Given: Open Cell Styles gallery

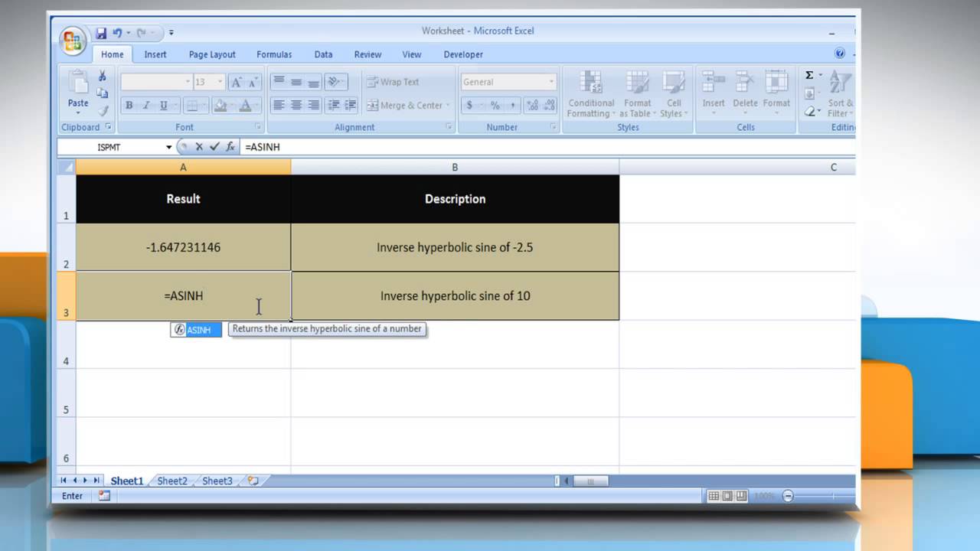Looking at the screenshot, I should click(674, 94).
